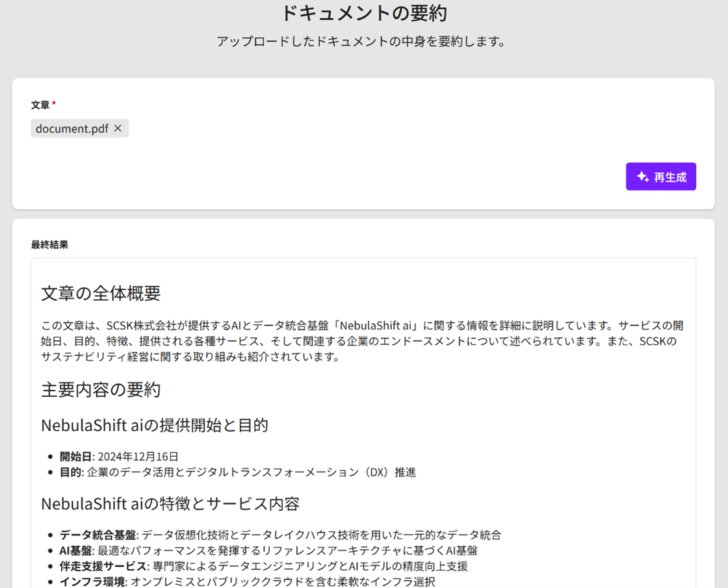
Task: Click the 伴走支援サービス bullet item
Action: pyautogui.click(x=264, y=567)
